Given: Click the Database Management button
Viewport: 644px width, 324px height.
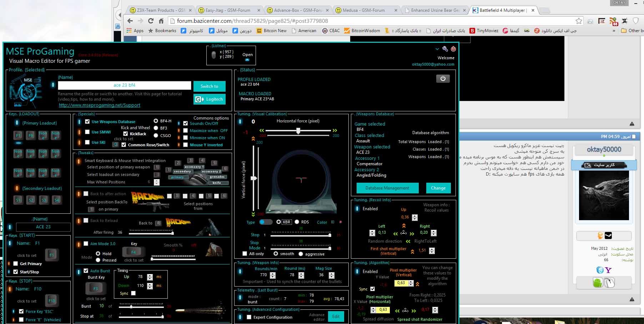Looking at the screenshot, I should (x=387, y=188).
